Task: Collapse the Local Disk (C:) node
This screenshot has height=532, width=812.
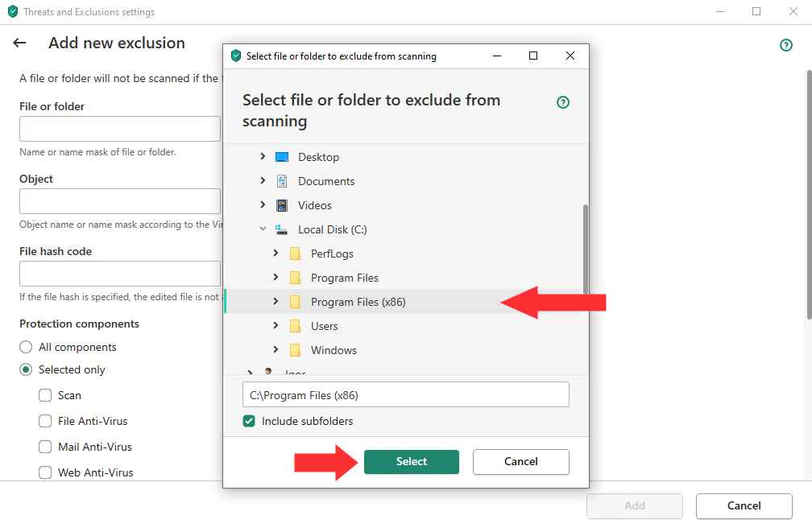Action: pos(263,229)
